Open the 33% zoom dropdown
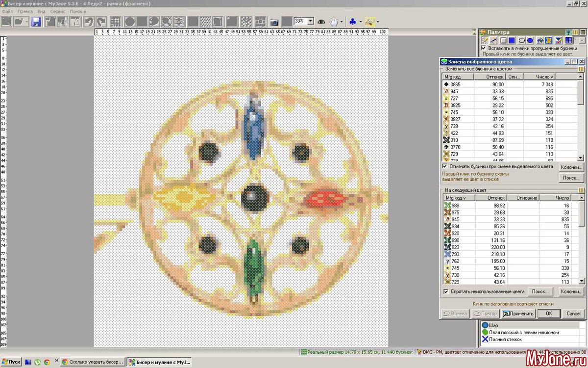Viewport: 588px width, 368px height. [311, 22]
